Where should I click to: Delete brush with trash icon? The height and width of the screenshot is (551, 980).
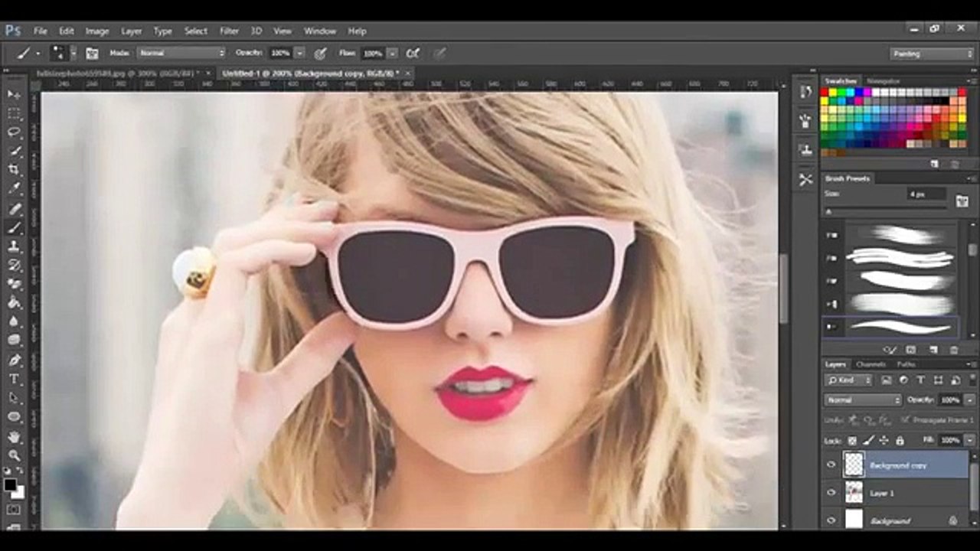tap(954, 350)
